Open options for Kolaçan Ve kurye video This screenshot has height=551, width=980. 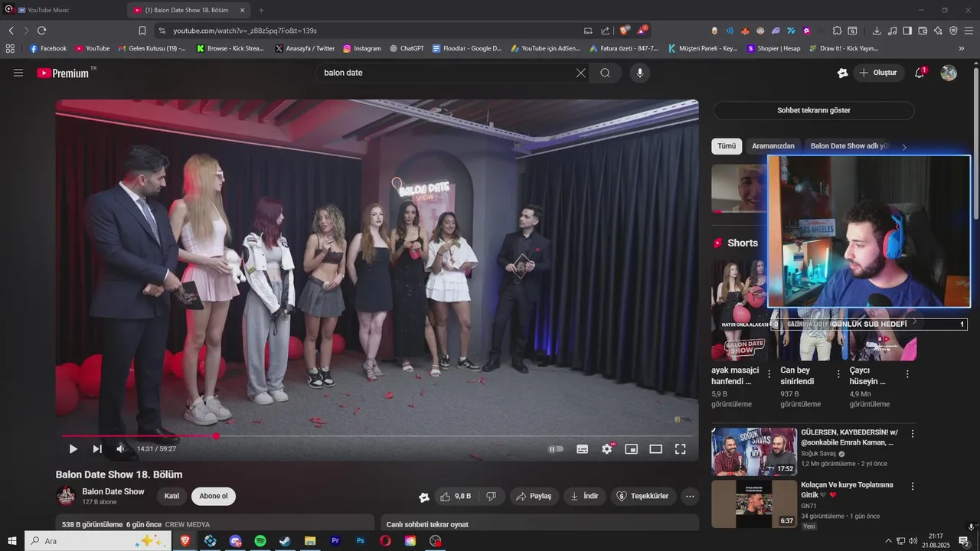tap(912, 487)
